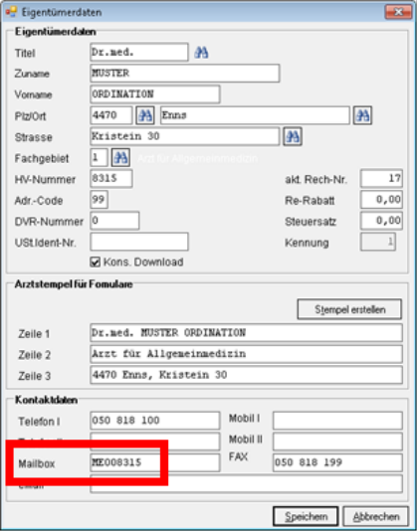418x532 pixels.
Task: Open street search binoculars next to Kristein 30
Action: click(x=293, y=137)
